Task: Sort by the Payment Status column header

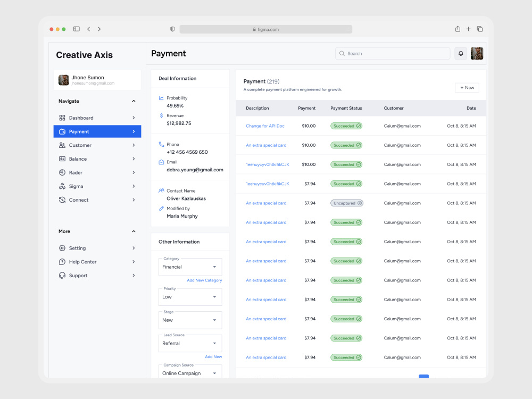Action: (x=346, y=108)
